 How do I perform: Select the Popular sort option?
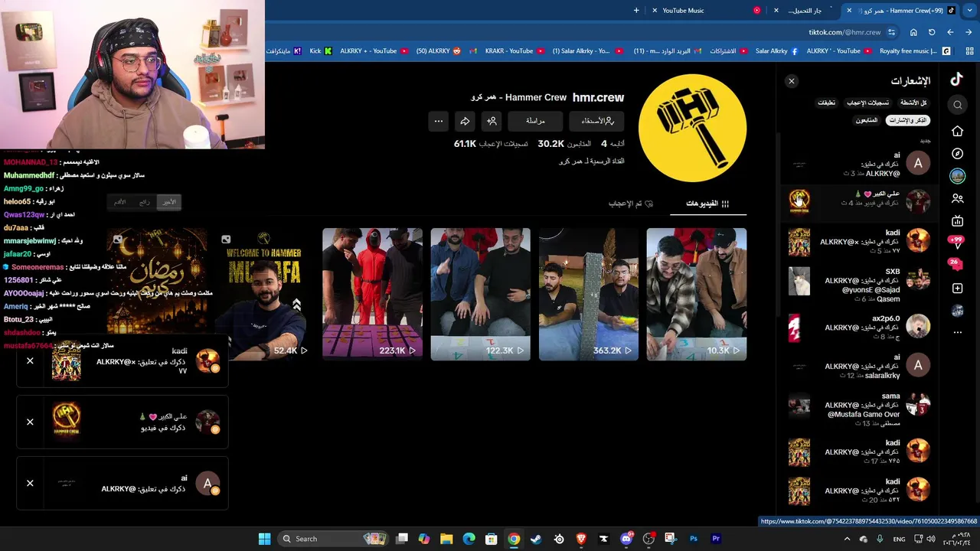144,202
